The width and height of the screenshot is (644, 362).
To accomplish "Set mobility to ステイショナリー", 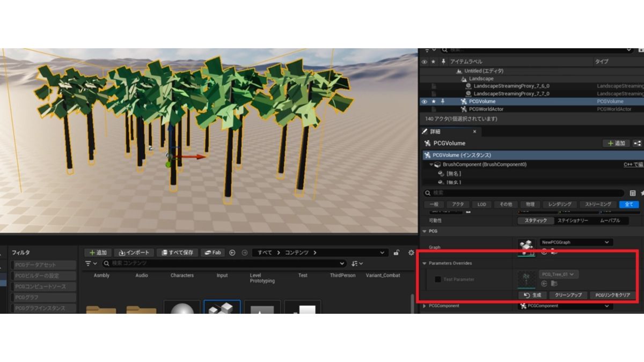I will 573,220.
